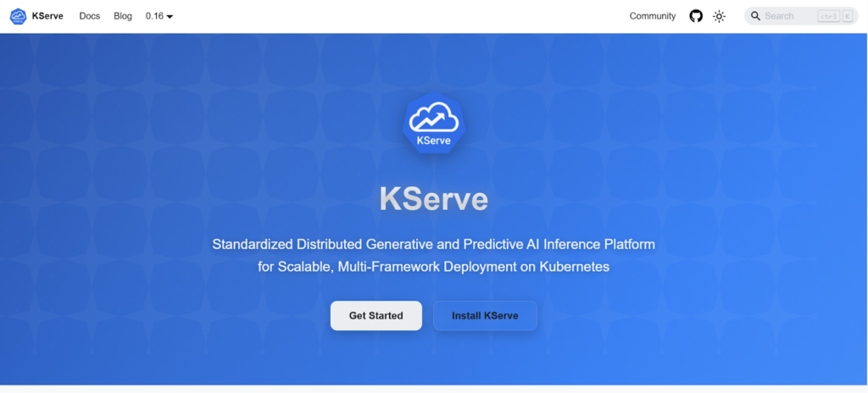Image resolution: width=868 pixels, height=393 pixels.
Task: Expand the 0.16 version dropdown
Action: point(154,16)
